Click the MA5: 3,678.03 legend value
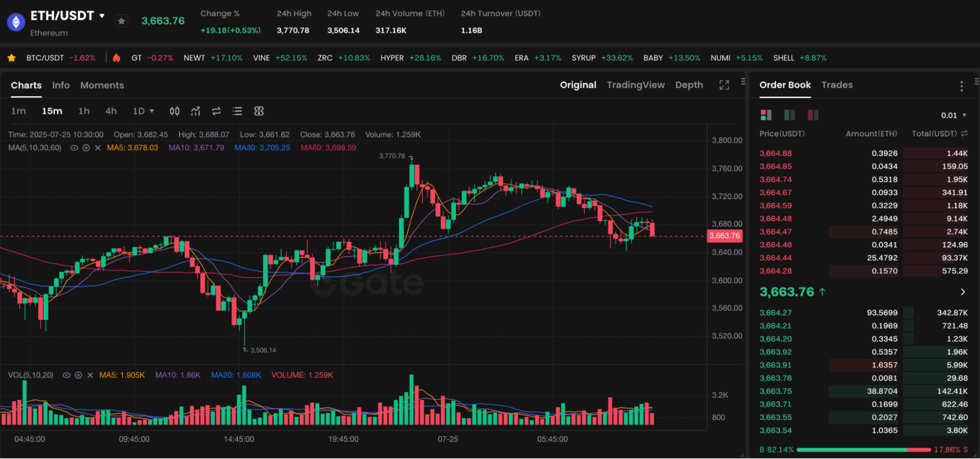The image size is (980, 459). tap(132, 148)
